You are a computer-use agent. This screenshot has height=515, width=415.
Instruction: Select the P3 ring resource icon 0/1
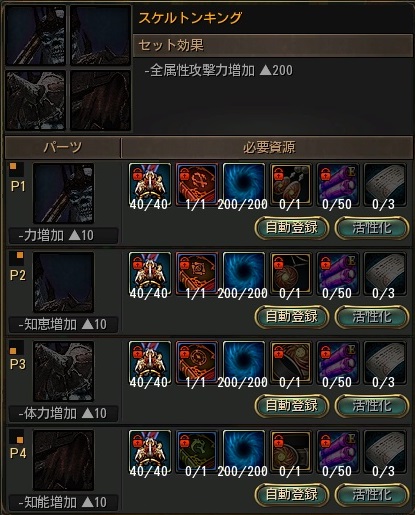pyautogui.click(x=291, y=363)
